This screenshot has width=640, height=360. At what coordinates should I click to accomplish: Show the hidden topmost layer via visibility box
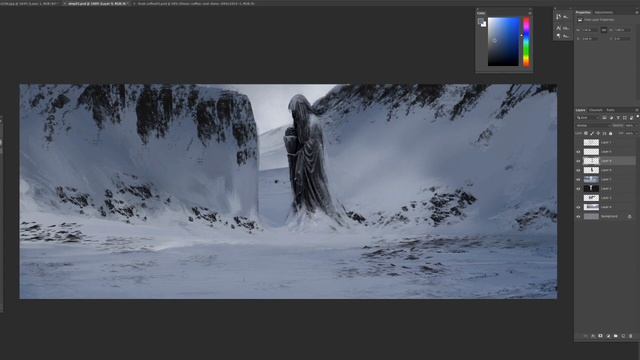pos(578,142)
